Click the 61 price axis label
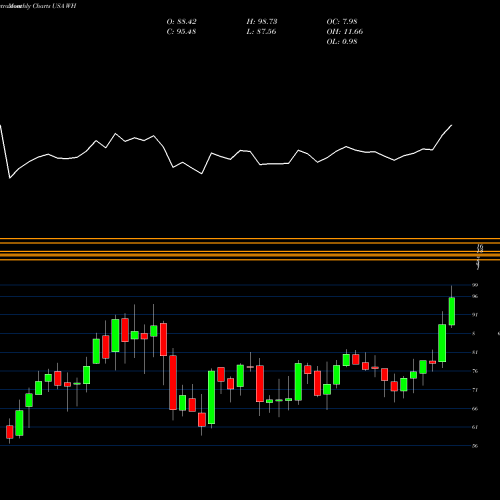Viewport: 500px width, 500px height. [475, 427]
